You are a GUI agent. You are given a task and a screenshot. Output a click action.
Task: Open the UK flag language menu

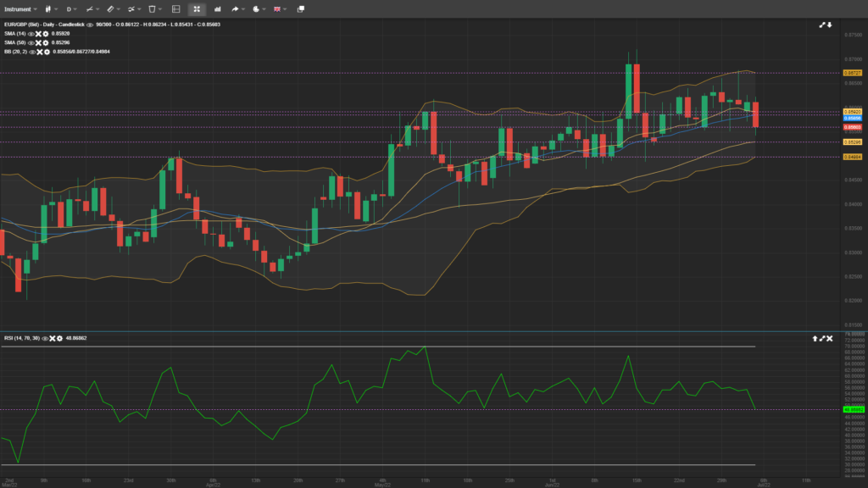tap(277, 8)
